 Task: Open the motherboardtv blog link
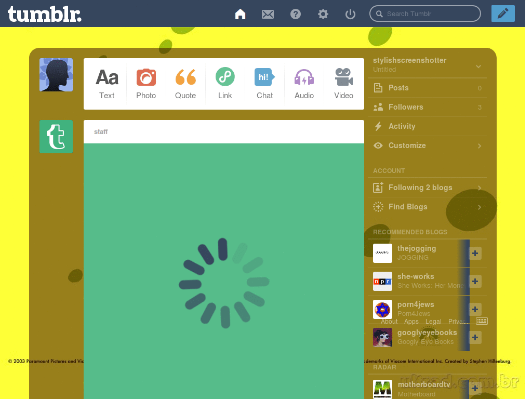[x=424, y=384]
